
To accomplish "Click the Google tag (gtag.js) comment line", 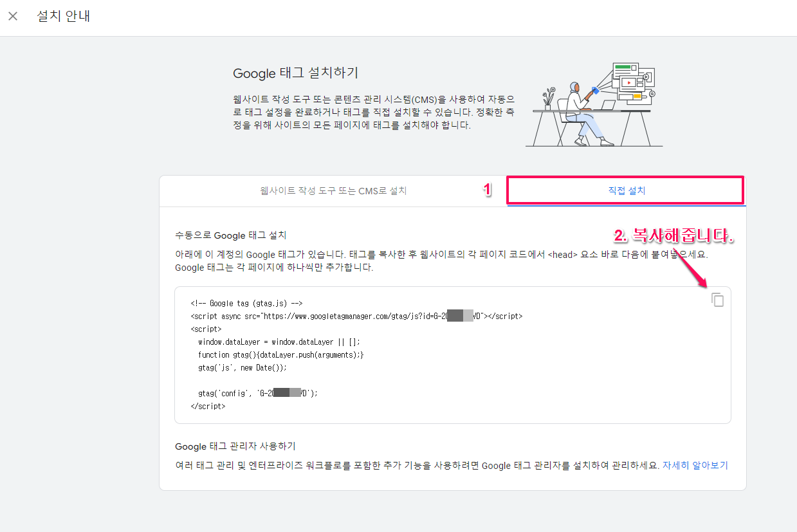I will pyautogui.click(x=247, y=304).
